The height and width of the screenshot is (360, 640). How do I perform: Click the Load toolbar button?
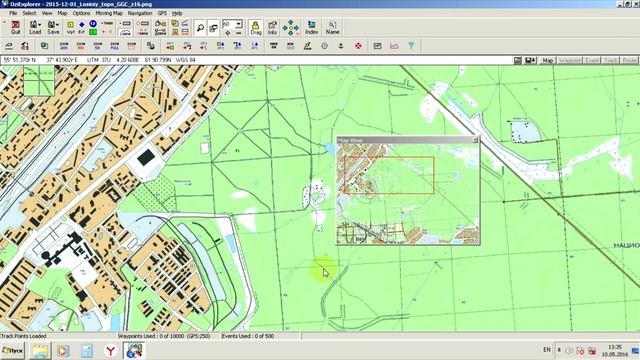[35, 27]
